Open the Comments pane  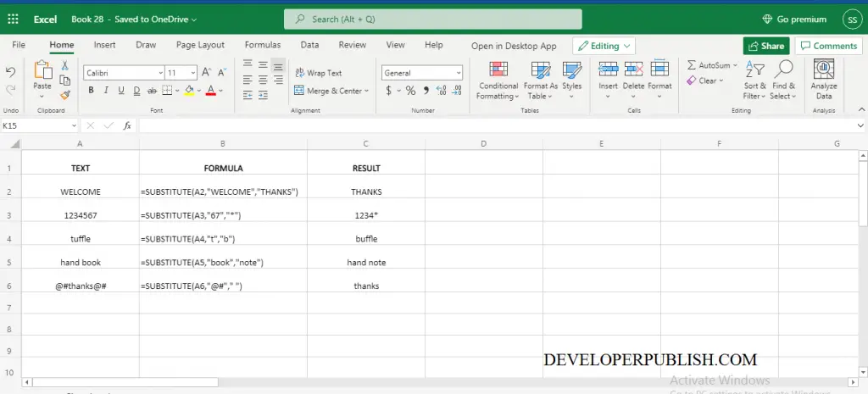pyautogui.click(x=828, y=46)
